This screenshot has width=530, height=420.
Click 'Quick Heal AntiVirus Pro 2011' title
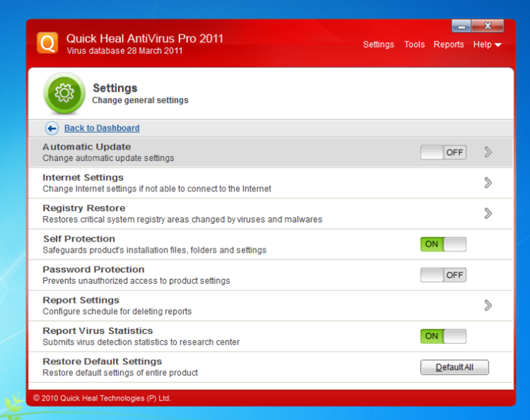tap(144, 38)
